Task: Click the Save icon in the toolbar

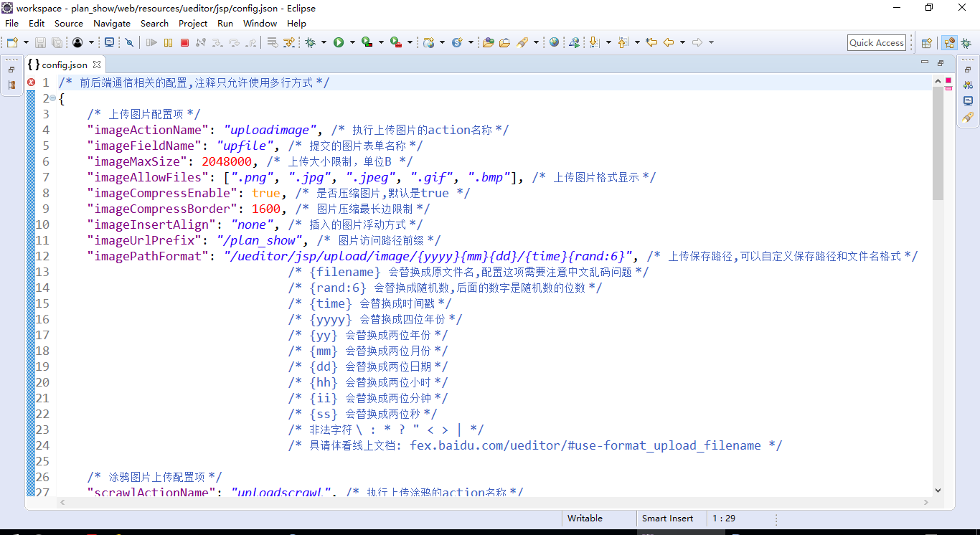Action: tap(40, 42)
